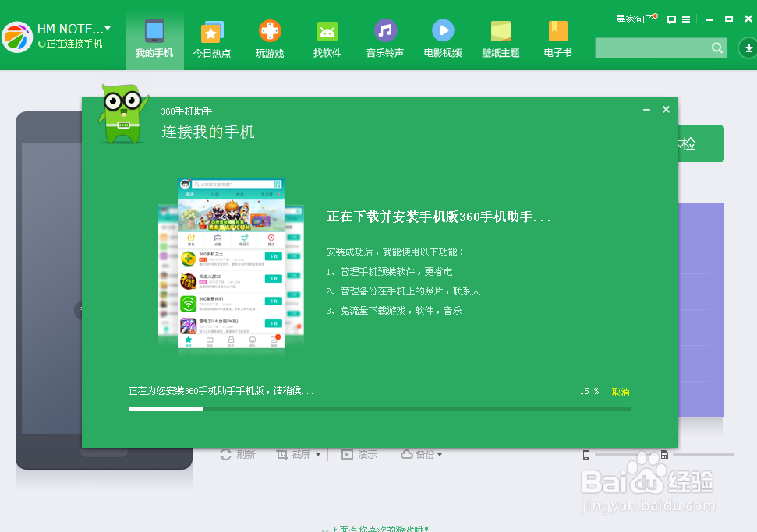Click the feedback message icon in title bar
Image resolution: width=757 pixels, height=532 pixels.
pos(670,19)
